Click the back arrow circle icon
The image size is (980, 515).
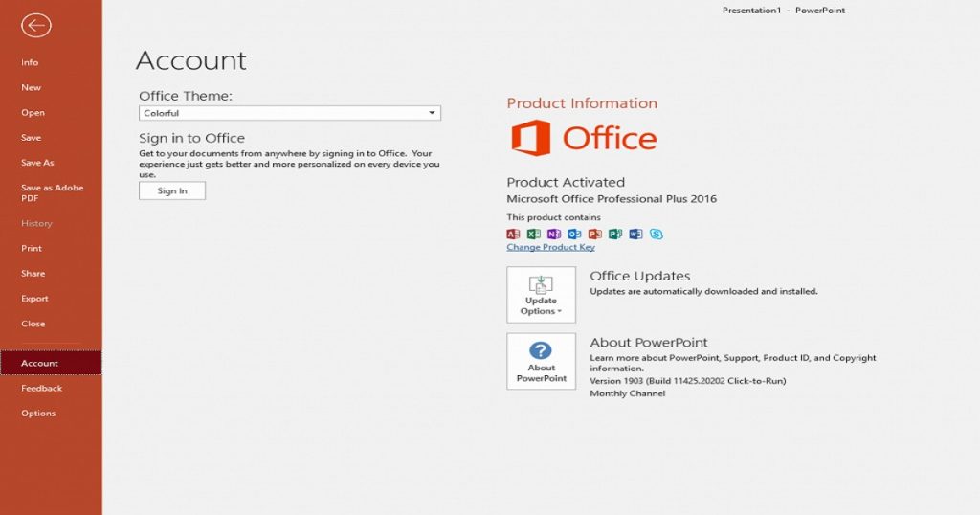(x=35, y=26)
